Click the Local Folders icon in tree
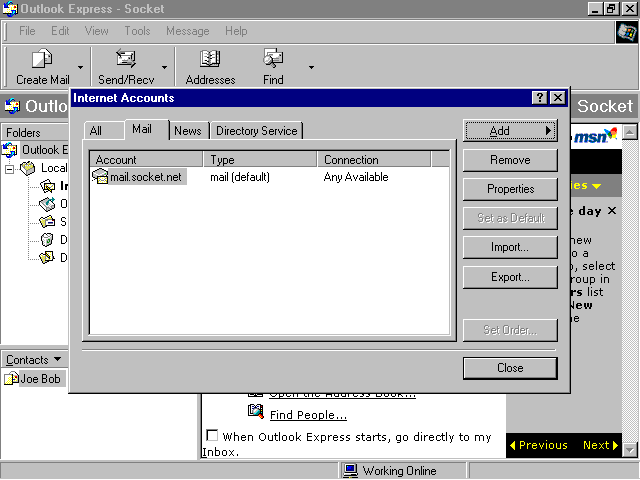Viewport: 640px width, 480px height. point(28,168)
